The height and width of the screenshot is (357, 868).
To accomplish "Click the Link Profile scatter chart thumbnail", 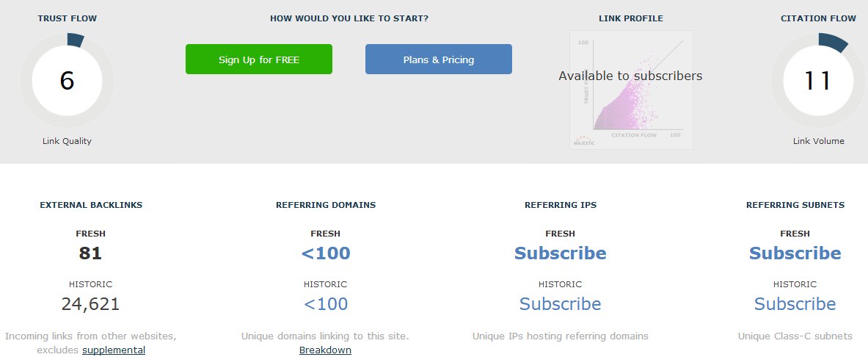I will [x=631, y=90].
